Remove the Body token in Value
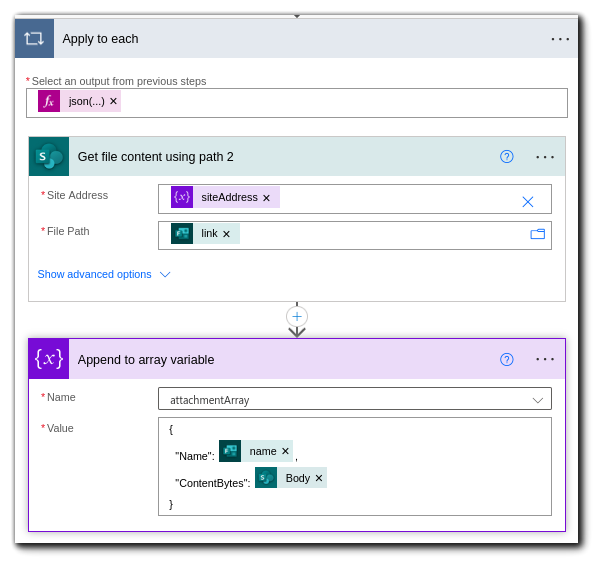The height and width of the screenshot is (570, 605). [319, 478]
